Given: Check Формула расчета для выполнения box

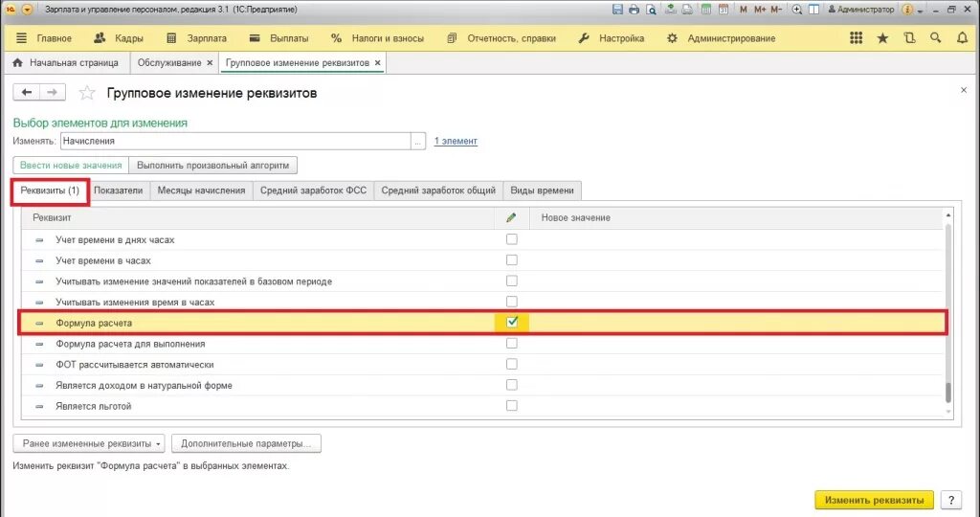Looking at the screenshot, I should pos(512,343).
